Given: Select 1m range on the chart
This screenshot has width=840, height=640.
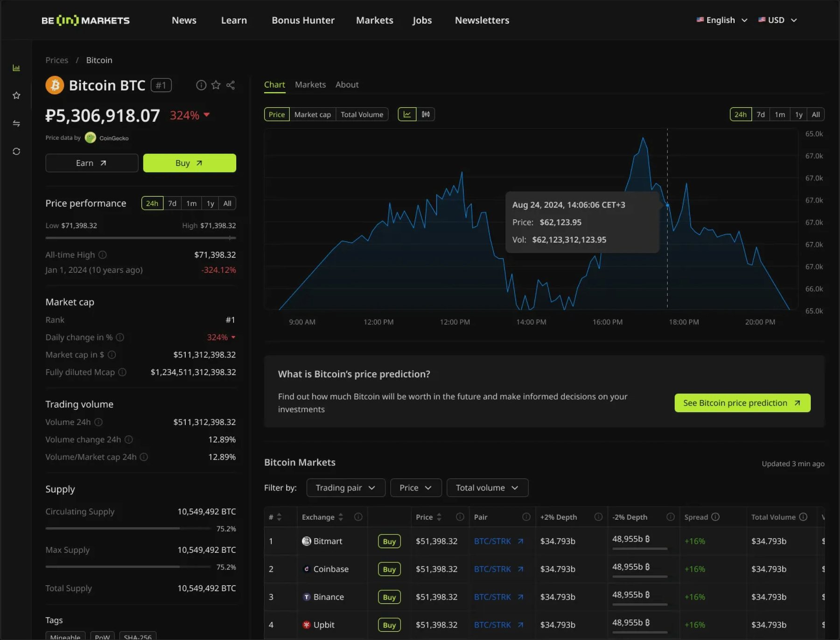Looking at the screenshot, I should 780,114.
